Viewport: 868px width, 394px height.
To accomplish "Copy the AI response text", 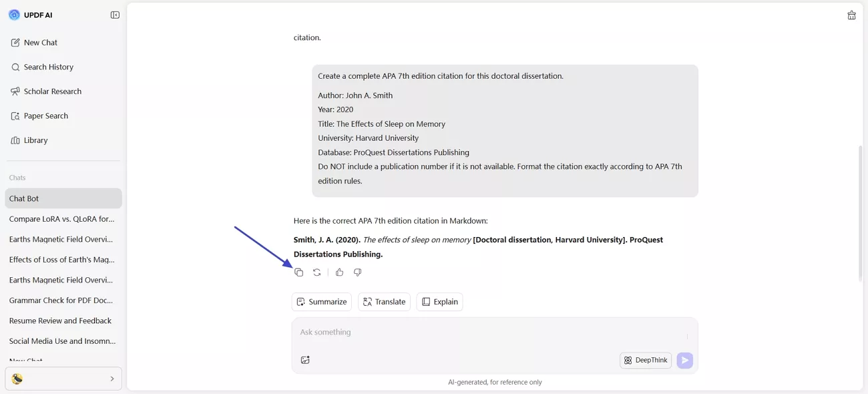I will [x=298, y=272].
